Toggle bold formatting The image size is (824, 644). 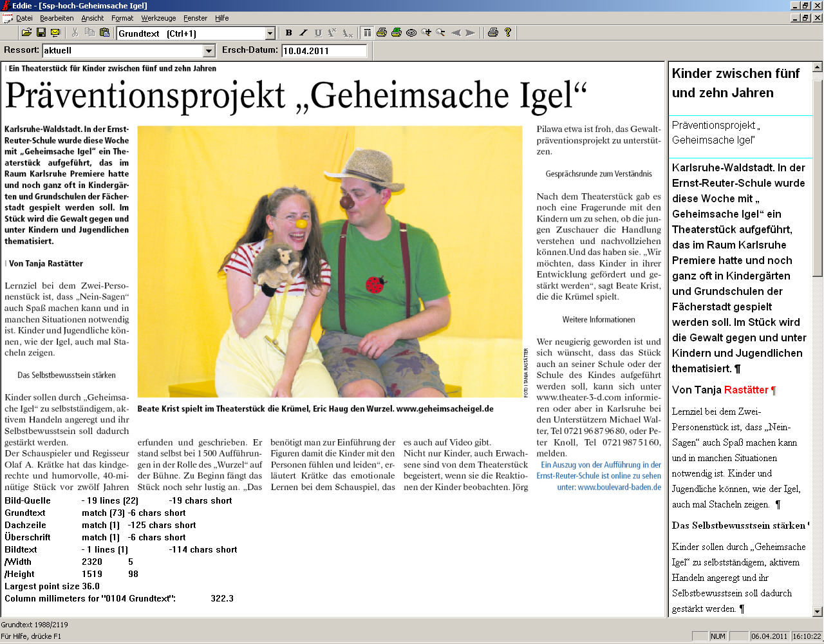[x=288, y=32]
